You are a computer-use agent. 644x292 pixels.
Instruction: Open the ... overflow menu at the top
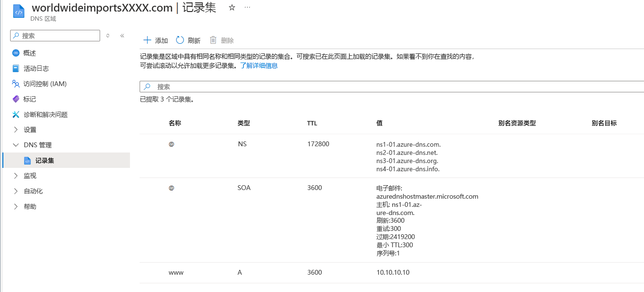[247, 7]
